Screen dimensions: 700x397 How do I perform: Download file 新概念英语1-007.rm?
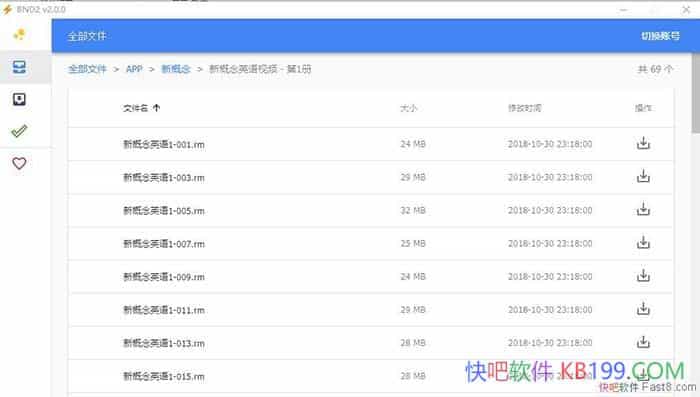643,242
